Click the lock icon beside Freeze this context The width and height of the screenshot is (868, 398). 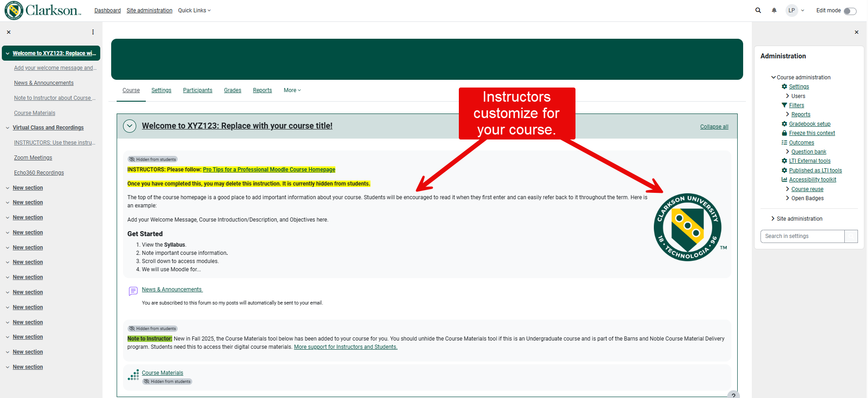tap(784, 133)
